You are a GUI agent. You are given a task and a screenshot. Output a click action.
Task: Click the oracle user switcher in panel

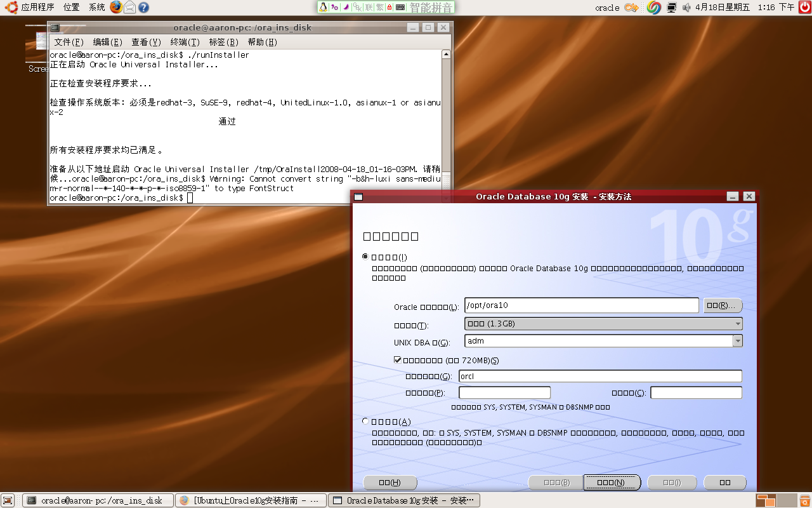click(x=607, y=8)
